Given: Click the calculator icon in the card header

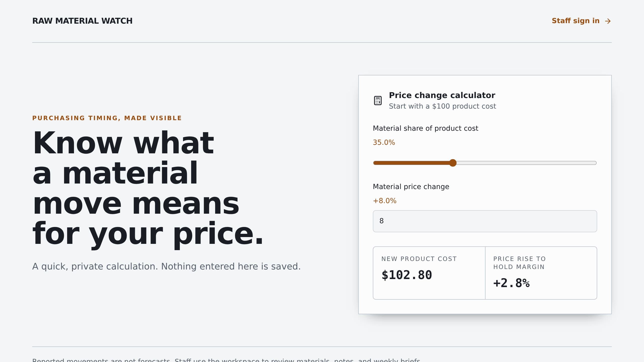Looking at the screenshot, I should click(x=378, y=101).
